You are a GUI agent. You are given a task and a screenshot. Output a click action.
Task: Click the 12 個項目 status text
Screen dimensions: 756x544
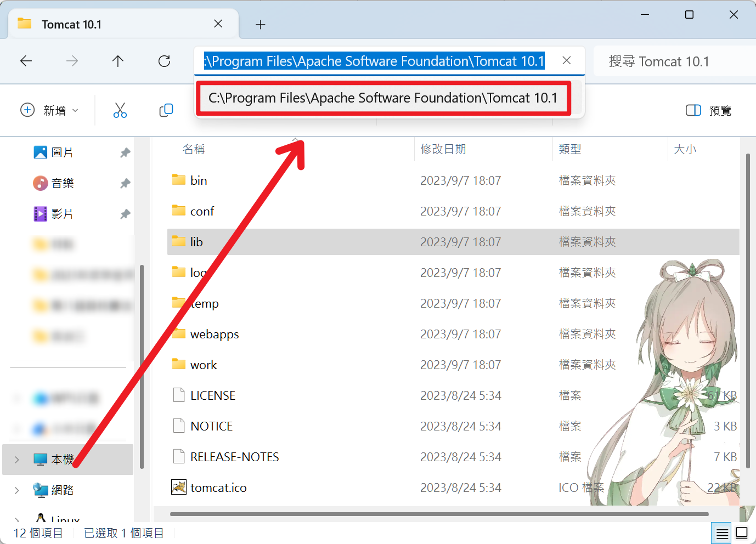click(x=38, y=533)
